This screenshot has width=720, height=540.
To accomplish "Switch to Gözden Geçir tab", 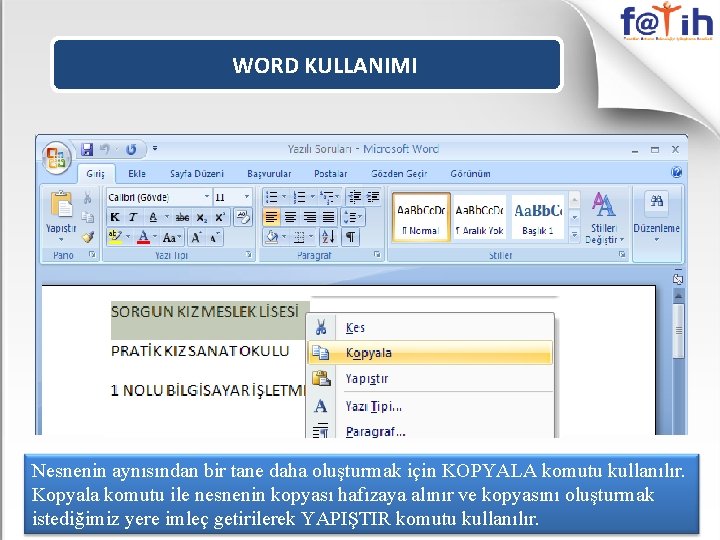I will click(x=399, y=174).
